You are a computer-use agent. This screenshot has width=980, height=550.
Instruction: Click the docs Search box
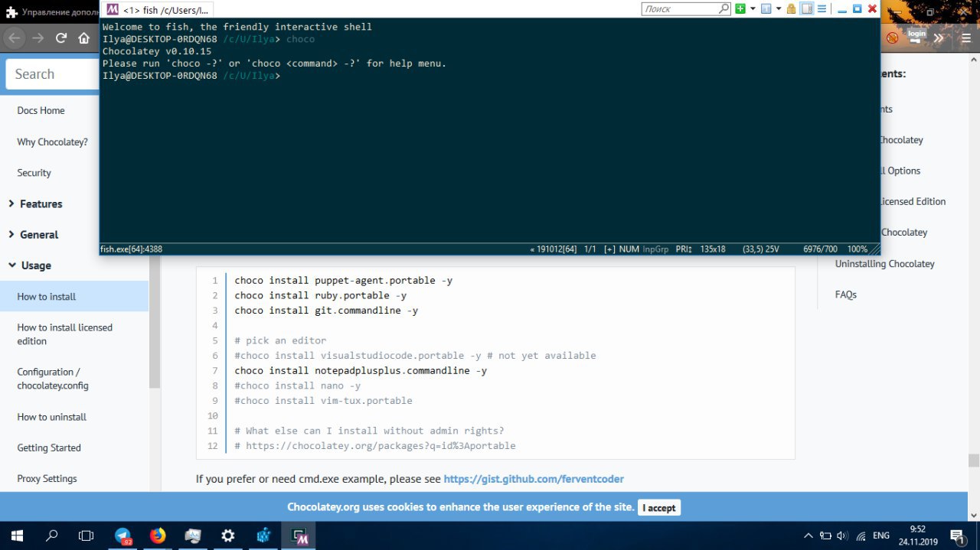pos(53,74)
